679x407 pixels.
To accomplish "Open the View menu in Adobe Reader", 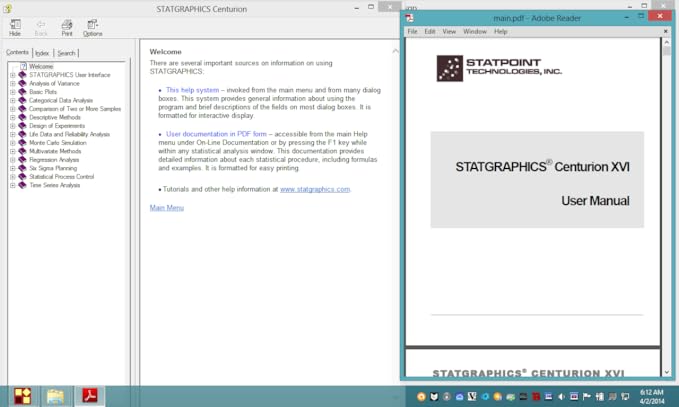I will point(449,32).
